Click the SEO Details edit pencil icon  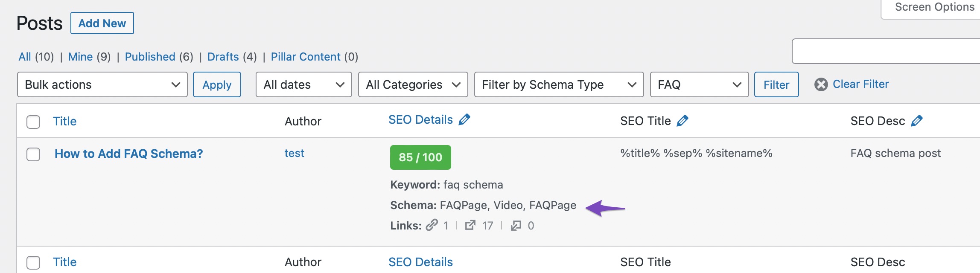pyautogui.click(x=464, y=119)
